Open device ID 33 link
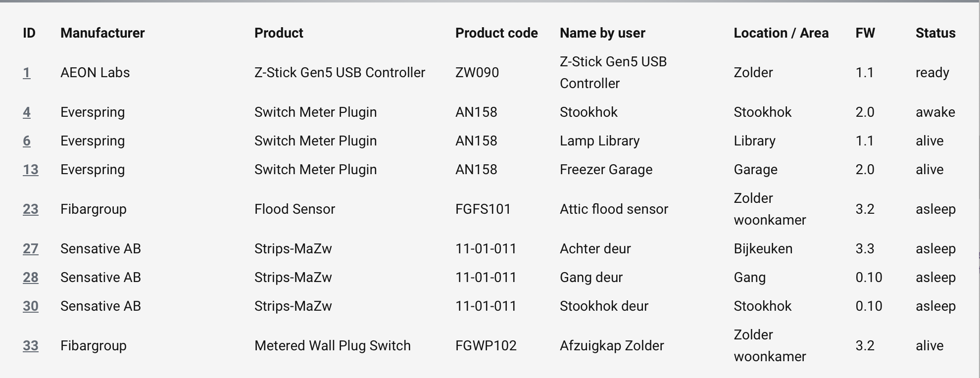The height and width of the screenshot is (378, 980). click(x=30, y=346)
